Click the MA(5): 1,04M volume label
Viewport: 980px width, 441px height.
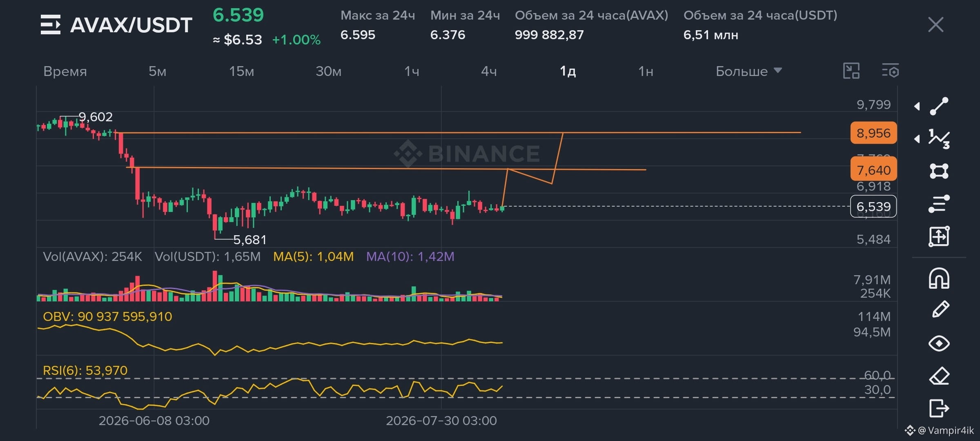313,256
